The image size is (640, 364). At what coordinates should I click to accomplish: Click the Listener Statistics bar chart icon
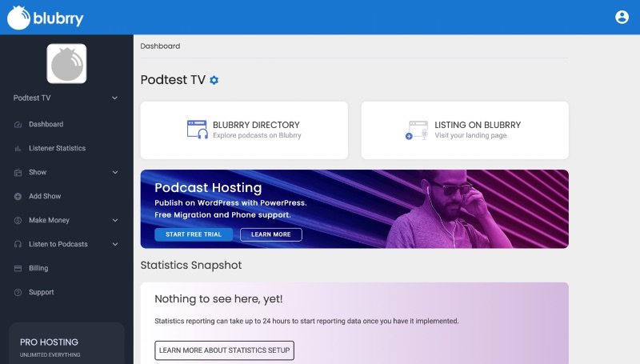pyautogui.click(x=18, y=149)
